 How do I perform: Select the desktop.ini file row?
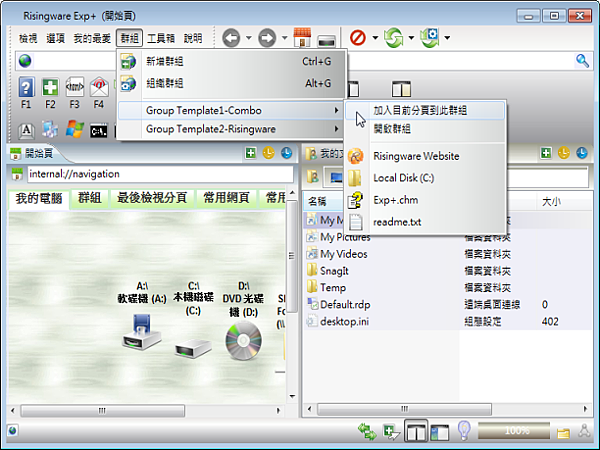[447, 321]
